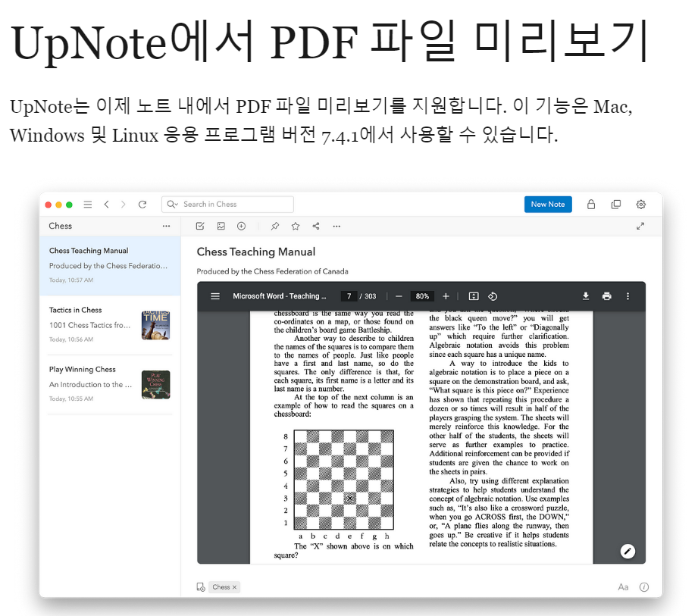Toggle the PDF viewer sidebar menu

(x=215, y=296)
